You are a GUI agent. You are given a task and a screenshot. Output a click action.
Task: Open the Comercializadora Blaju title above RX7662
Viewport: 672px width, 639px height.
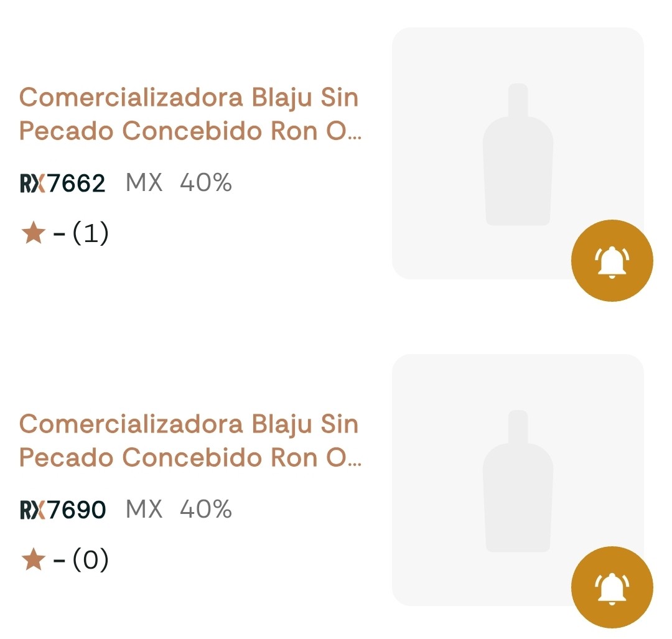pyautogui.click(x=189, y=114)
